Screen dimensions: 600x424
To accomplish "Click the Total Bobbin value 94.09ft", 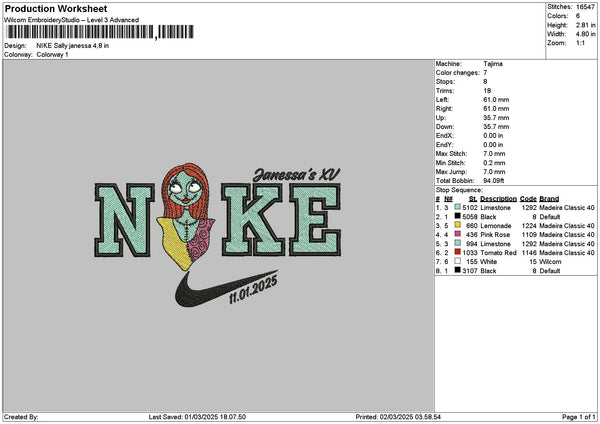I will [494, 181].
